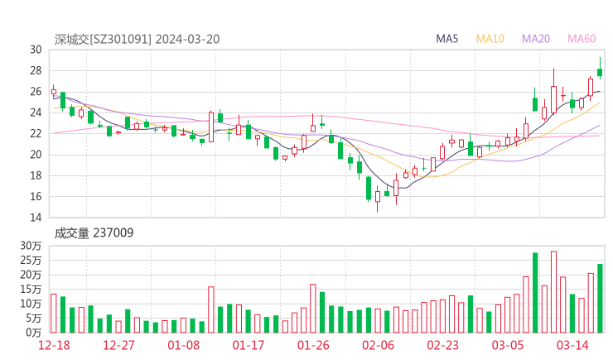This screenshot has height=364, width=613.
Task: Click the volume axis label 15万
Action: pyautogui.click(x=31, y=290)
